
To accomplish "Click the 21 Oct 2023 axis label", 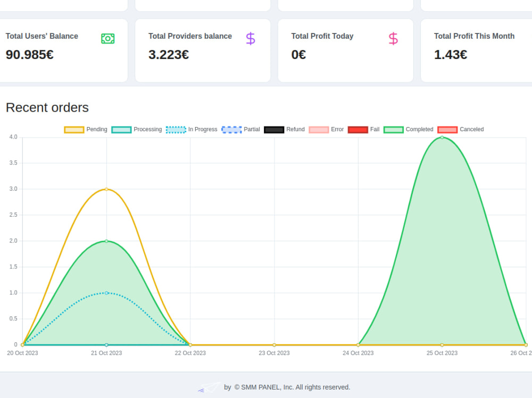I will click(x=106, y=353).
